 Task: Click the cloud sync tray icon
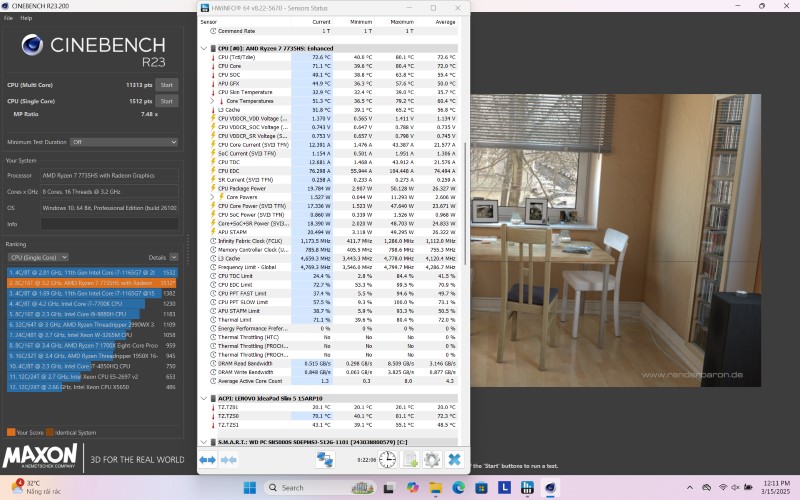point(707,488)
